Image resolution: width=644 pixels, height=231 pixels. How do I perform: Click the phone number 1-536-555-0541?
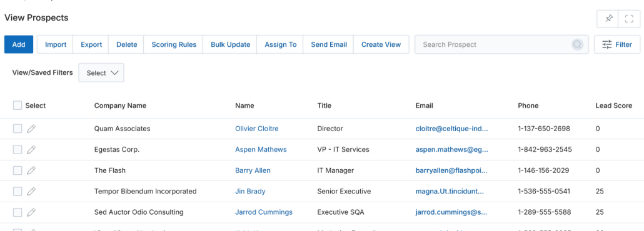pos(544,191)
